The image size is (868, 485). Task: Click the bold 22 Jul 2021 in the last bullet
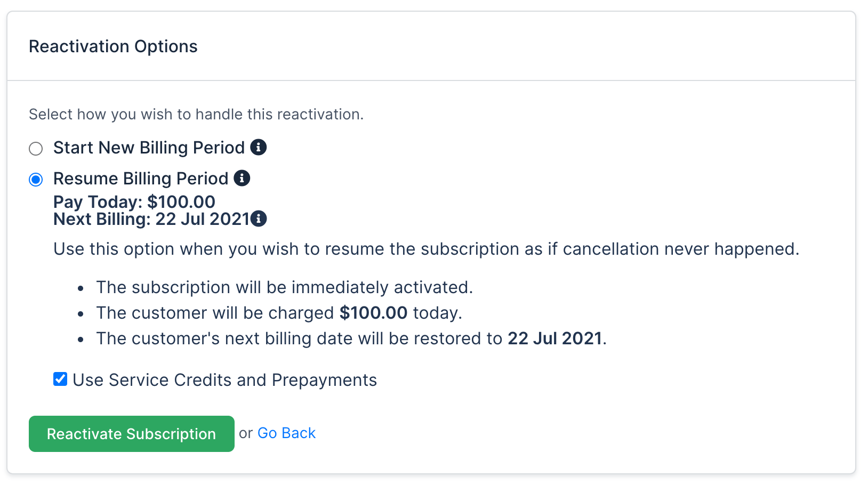(x=554, y=338)
